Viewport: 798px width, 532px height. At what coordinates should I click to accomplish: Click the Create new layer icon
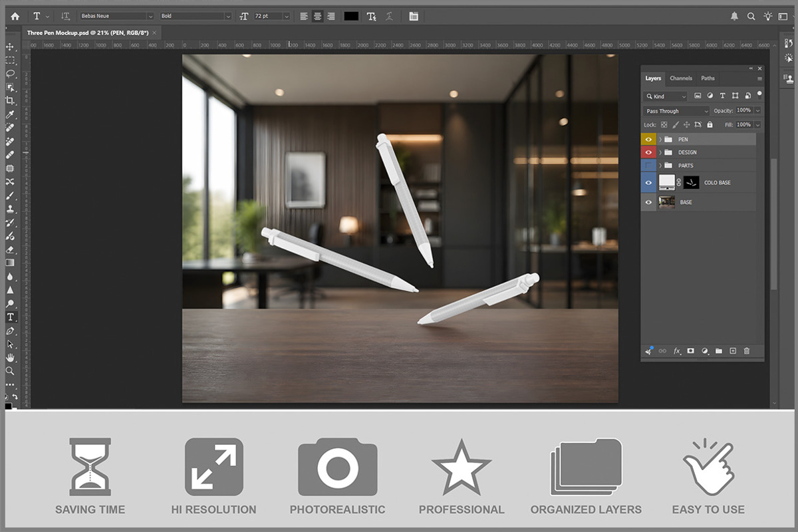click(733, 350)
